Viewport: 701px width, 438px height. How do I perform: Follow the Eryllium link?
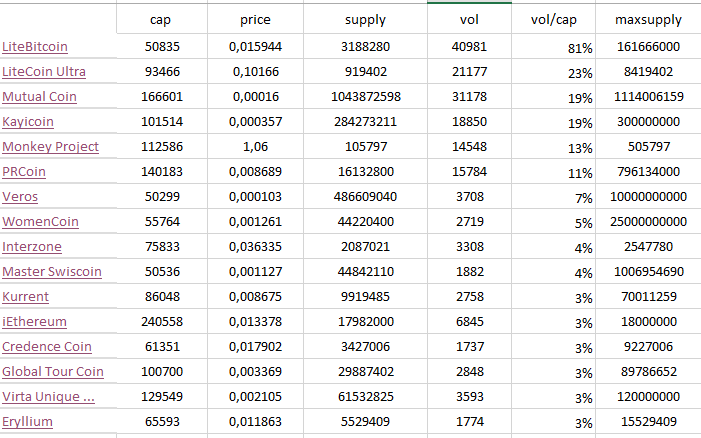(x=27, y=422)
